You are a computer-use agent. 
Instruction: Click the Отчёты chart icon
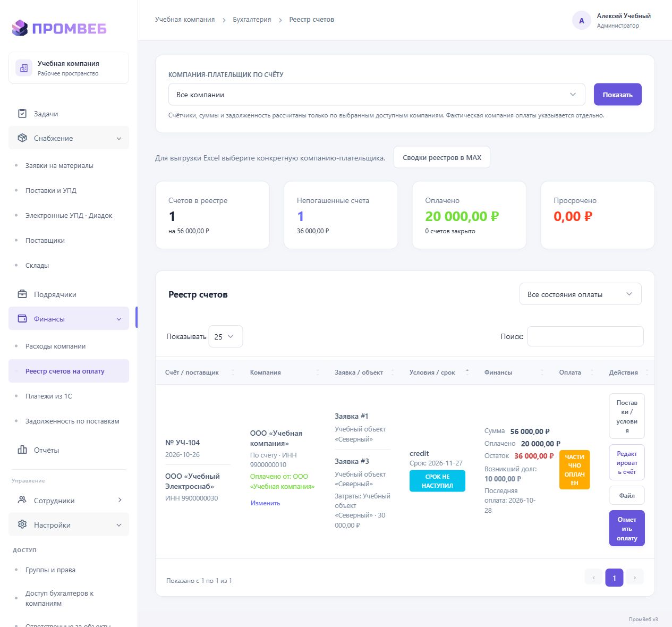tap(22, 450)
